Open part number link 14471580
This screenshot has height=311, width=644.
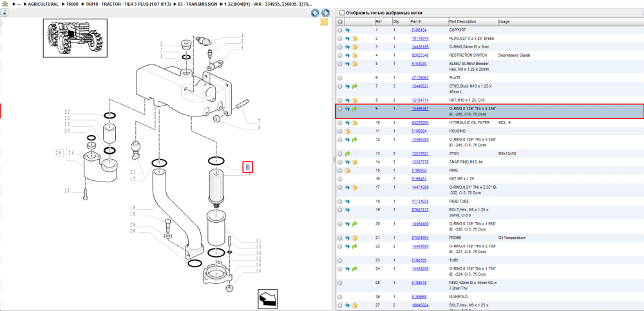click(x=420, y=187)
